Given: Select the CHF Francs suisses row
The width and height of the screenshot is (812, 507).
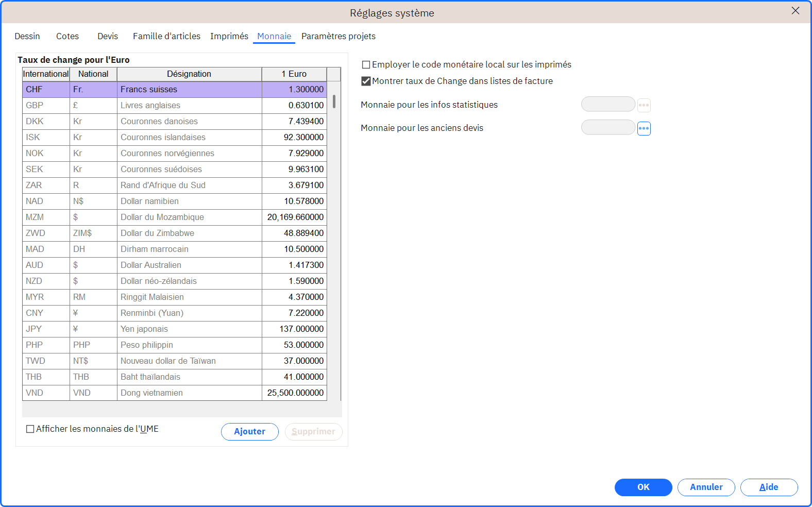Looking at the screenshot, I should click(175, 90).
